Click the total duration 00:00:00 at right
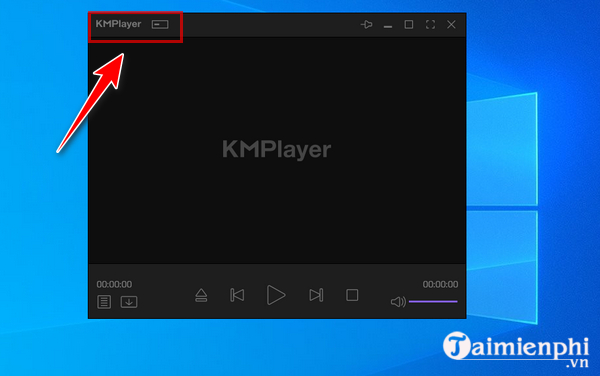The height and width of the screenshot is (376, 600). click(x=440, y=284)
